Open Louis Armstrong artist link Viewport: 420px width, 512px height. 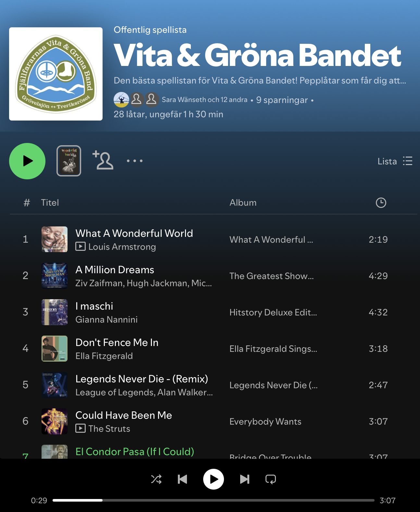tap(122, 247)
